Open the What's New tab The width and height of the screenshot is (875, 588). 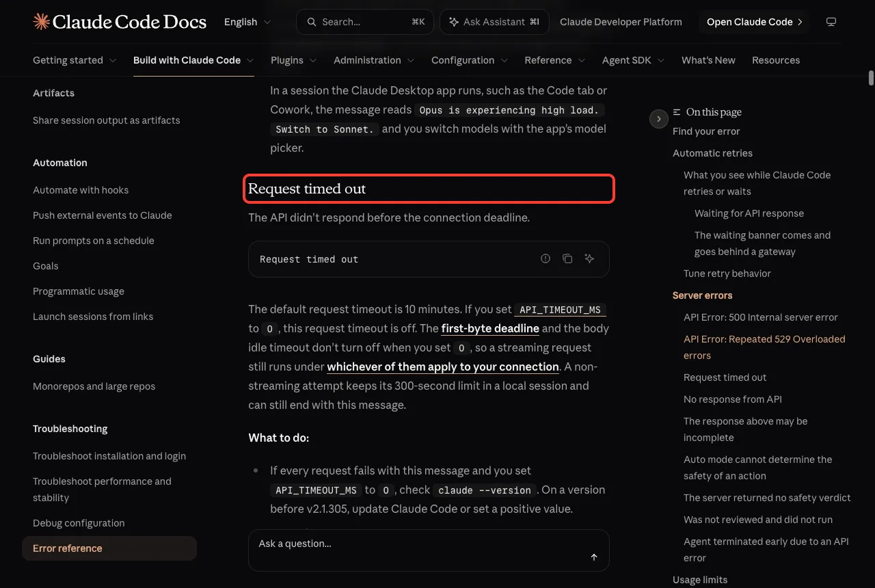coord(708,60)
